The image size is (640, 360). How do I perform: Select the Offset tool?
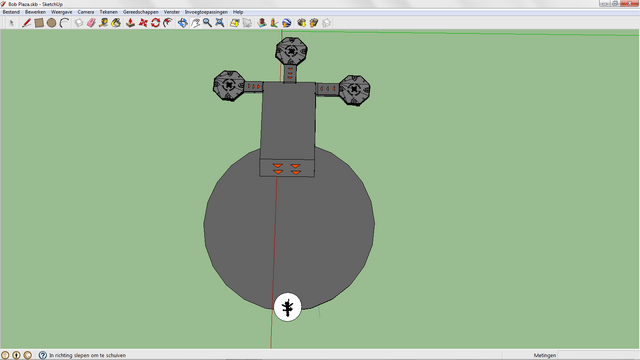coord(168,23)
